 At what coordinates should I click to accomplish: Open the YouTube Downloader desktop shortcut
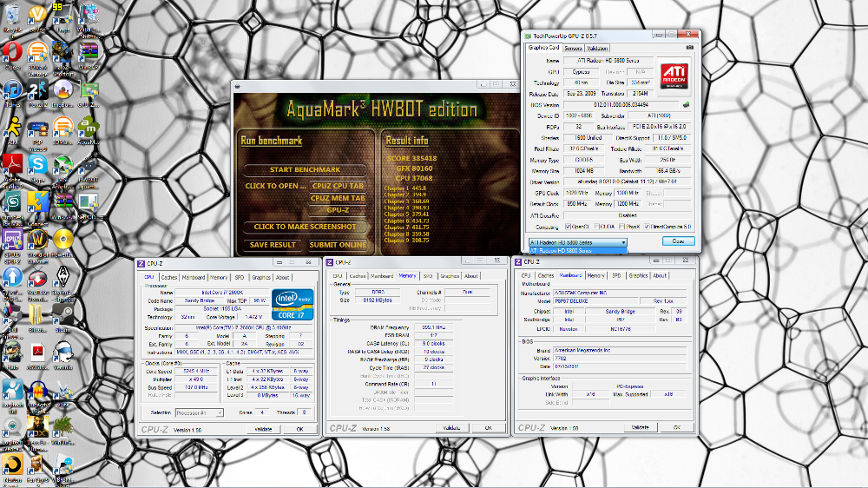(37, 280)
